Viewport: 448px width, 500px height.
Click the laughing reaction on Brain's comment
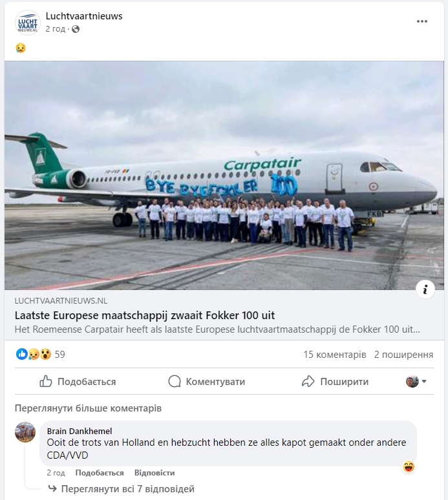click(409, 466)
